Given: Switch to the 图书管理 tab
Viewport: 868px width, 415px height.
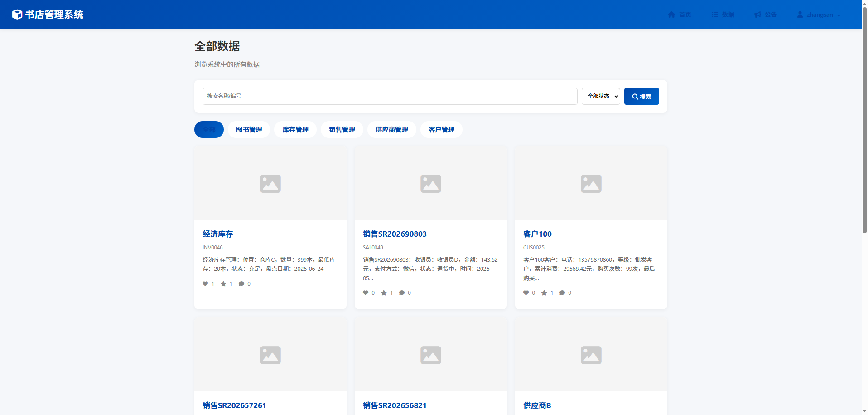Looking at the screenshot, I should coord(249,130).
